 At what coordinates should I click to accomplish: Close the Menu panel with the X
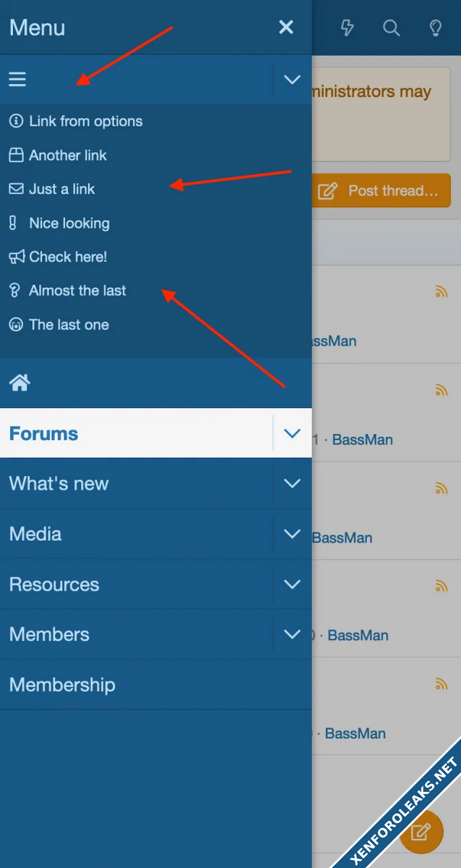click(286, 27)
